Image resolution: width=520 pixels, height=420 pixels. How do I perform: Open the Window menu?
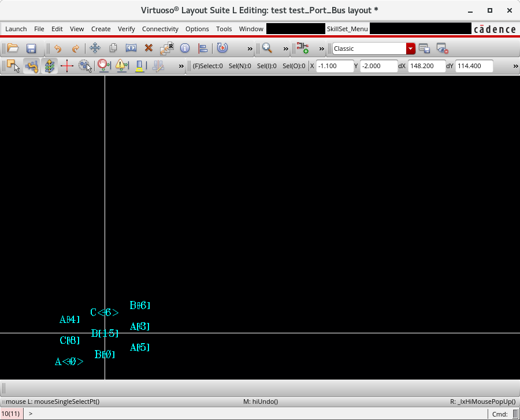pyautogui.click(x=251, y=29)
